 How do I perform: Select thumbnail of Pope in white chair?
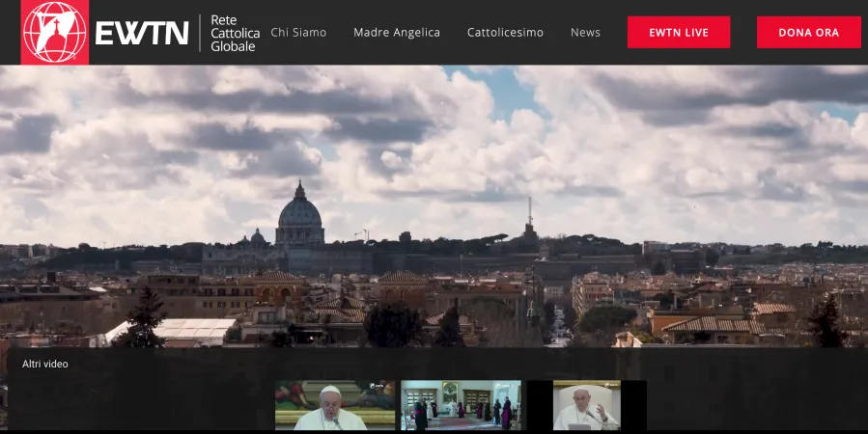click(x=587, y=405)
